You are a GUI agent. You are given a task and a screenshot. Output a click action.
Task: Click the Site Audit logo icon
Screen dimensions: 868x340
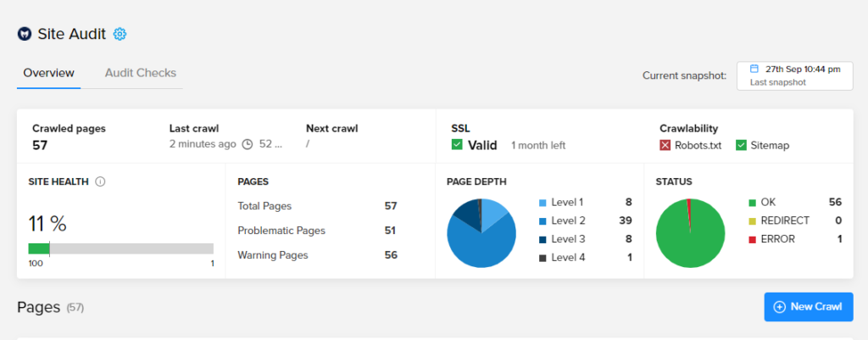pyautogui.click(x=25, y=34)
